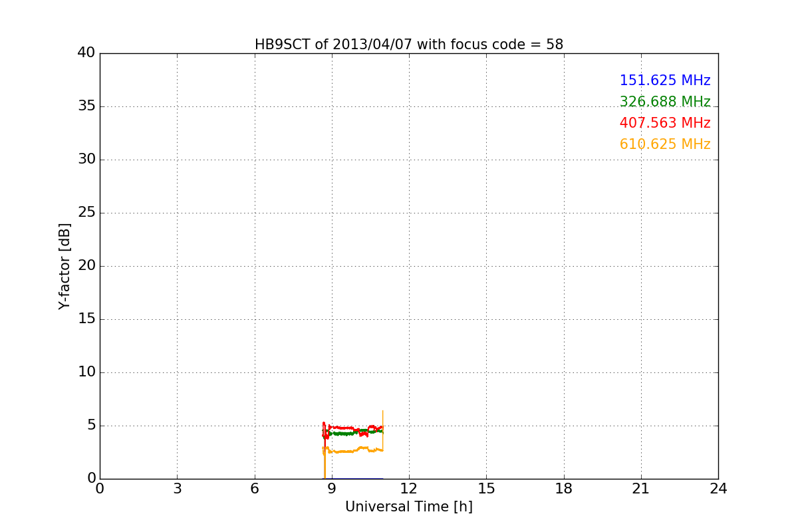Click the y-axis tick label 35

pyautogui.click(x=86, y=106)
